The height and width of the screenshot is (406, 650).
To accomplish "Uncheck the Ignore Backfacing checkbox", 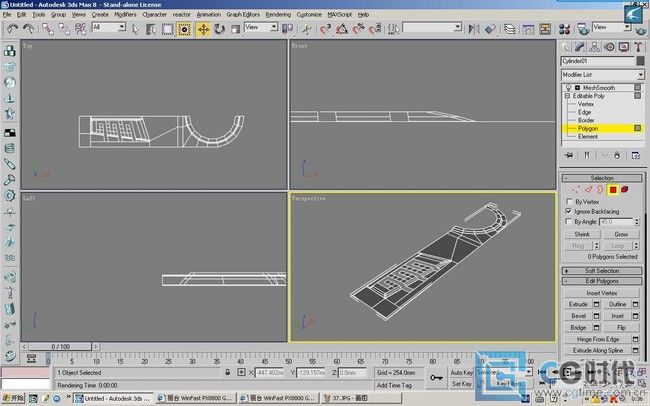I will (x=569, y=212).
